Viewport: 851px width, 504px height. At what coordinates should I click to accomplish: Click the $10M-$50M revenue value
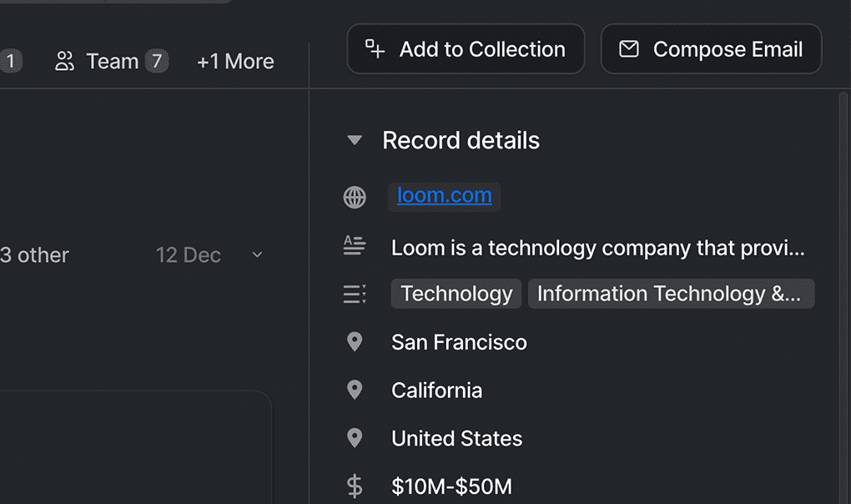tap(451, 486)
